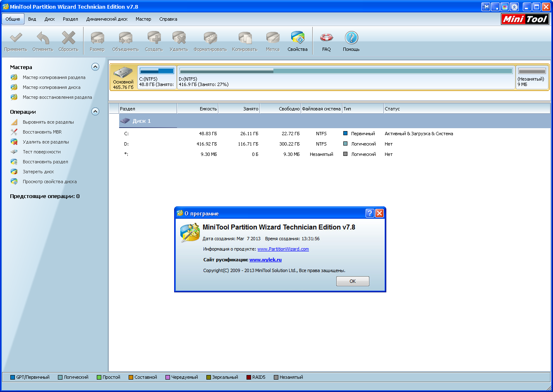Select the C:(NTFS) partition bar in disk map
This screenshot has height=392, width=553.
157,77
